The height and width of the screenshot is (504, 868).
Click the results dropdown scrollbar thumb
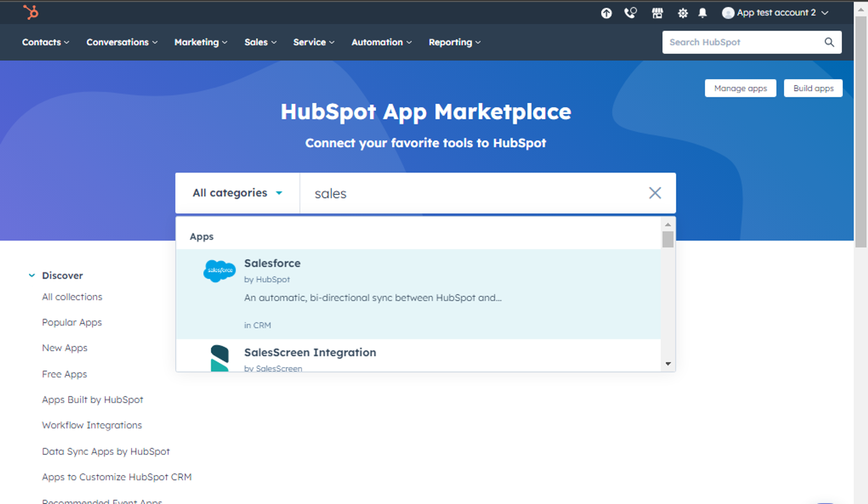pyautogui.click(x=668, y=239)
